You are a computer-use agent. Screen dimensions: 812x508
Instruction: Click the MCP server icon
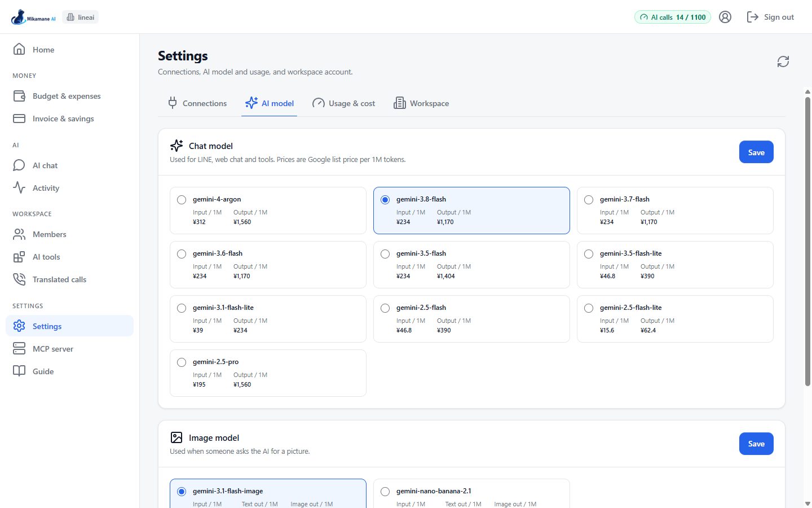tap(19, 349)
